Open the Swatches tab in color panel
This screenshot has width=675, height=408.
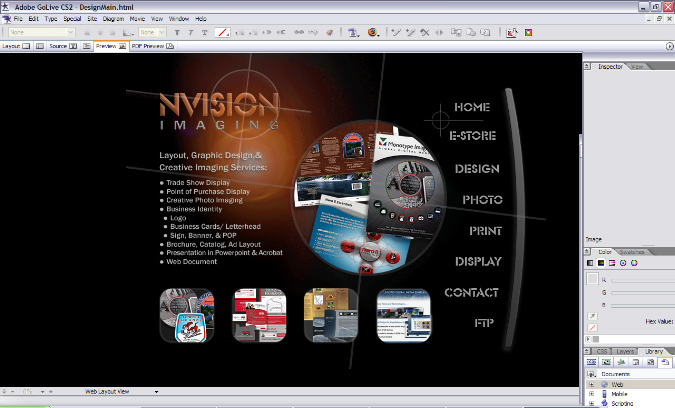click(631, 252)
